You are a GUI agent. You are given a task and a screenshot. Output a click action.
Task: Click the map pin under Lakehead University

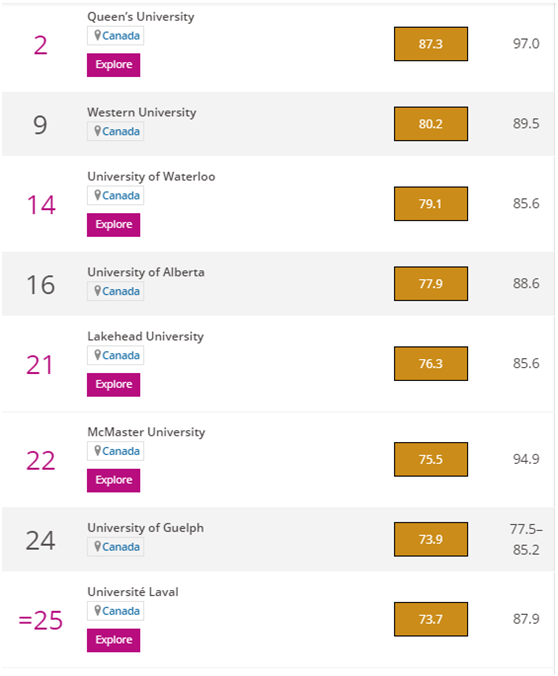point(97,355)
